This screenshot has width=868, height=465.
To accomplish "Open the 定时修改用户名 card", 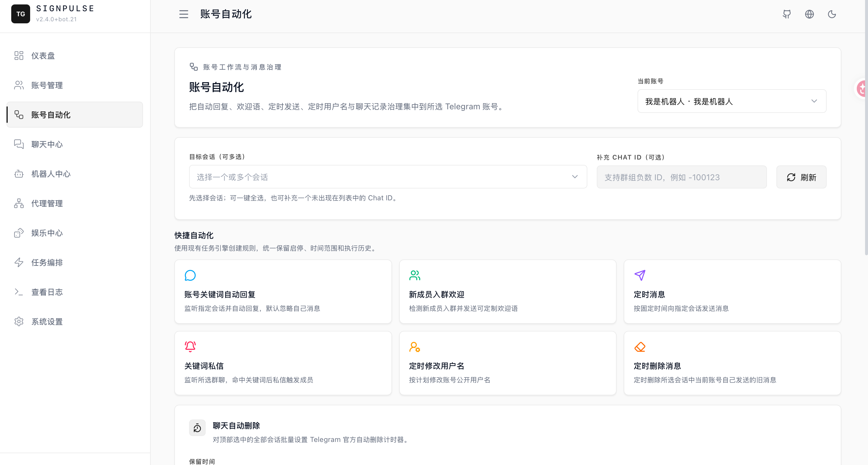I will 508,363.
